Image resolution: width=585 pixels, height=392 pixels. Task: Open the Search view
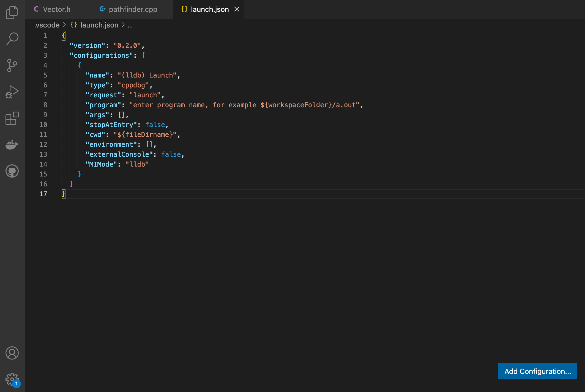coord(12,39)
